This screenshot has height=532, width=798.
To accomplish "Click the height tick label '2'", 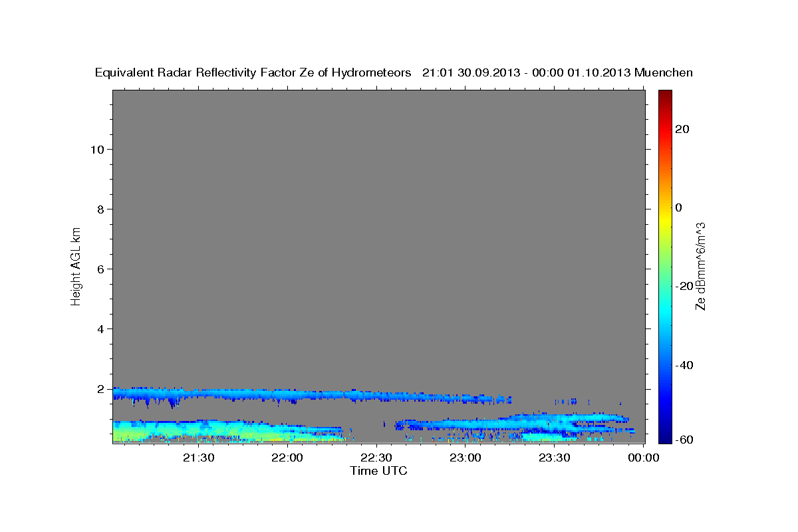I will [102, 388].
